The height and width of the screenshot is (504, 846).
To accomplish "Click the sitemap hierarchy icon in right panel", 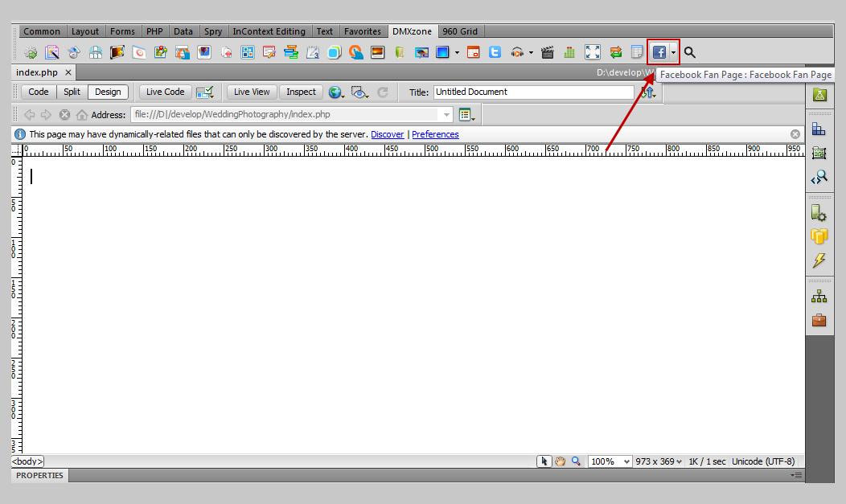I will click(819, 296).
